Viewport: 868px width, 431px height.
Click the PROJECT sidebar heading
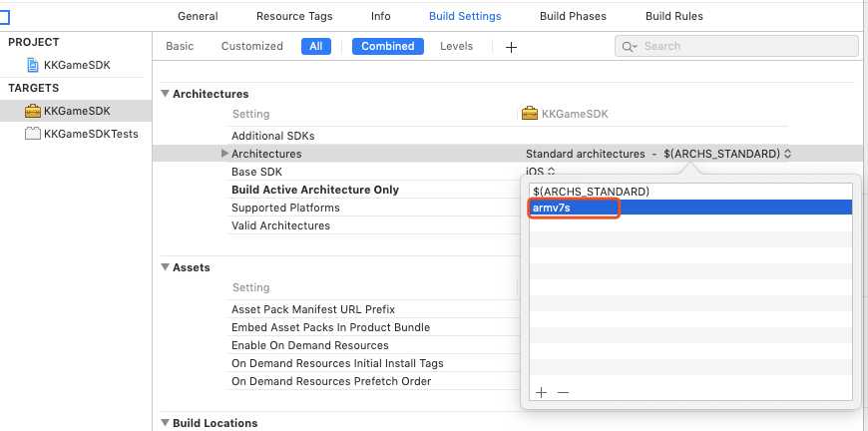(x=33, y=42)
